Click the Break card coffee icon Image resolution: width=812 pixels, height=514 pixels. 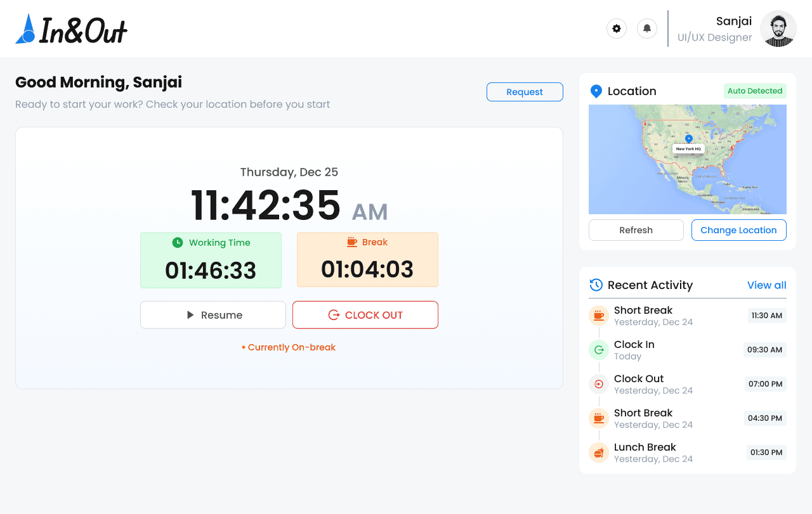pos(352,242)
